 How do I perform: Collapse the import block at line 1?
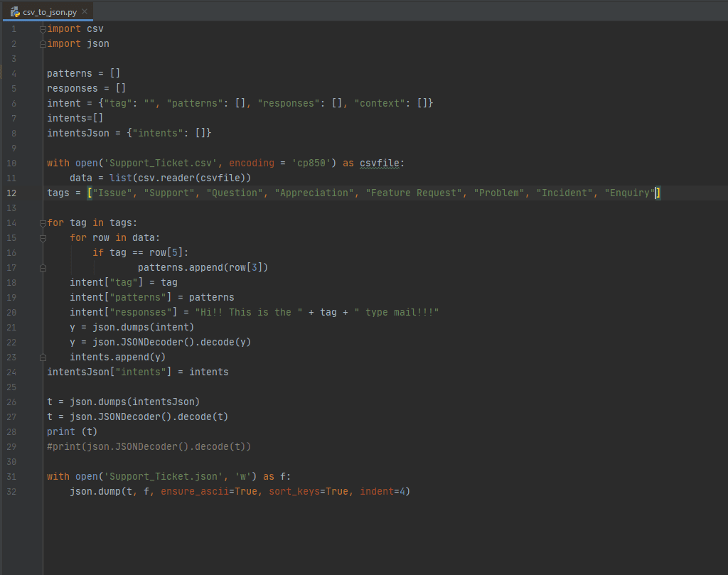43,29
